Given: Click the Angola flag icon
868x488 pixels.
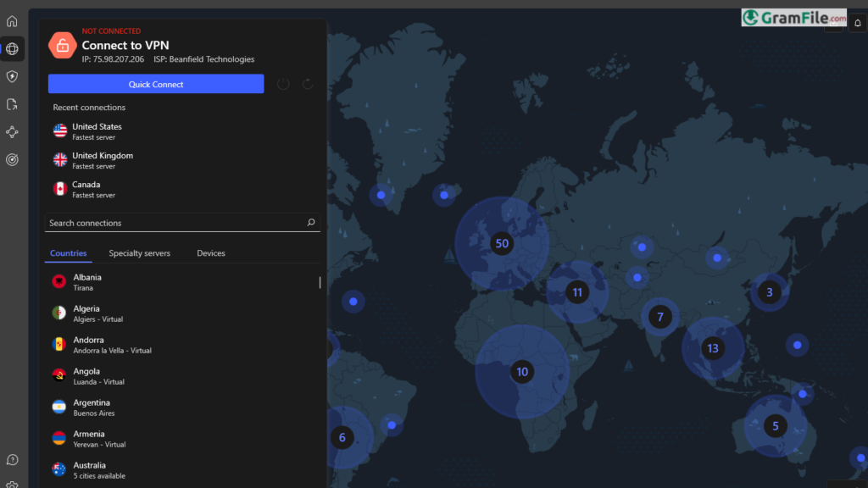Looking at the screenshot, I should [x=58, y=375].
